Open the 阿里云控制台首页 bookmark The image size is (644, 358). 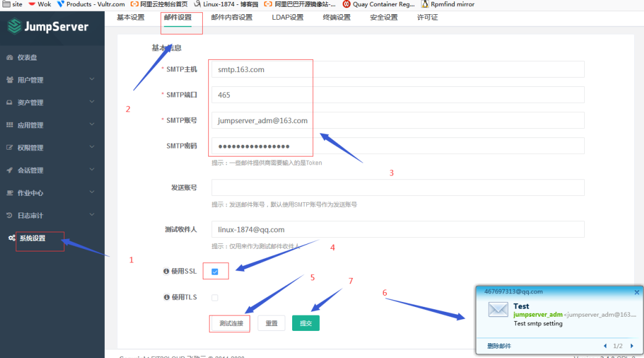click(x=159, y=4)
